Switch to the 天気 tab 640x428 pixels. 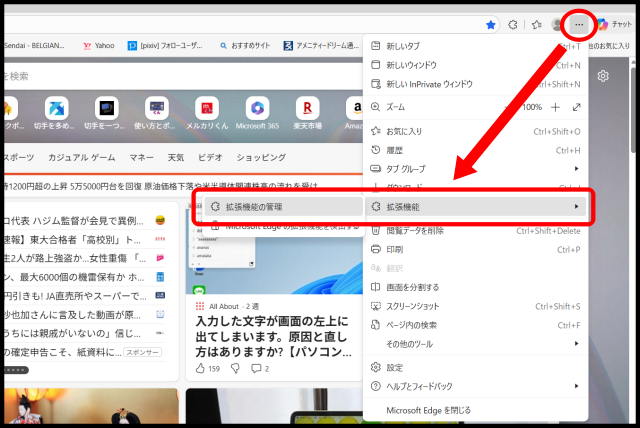point(176,157)
